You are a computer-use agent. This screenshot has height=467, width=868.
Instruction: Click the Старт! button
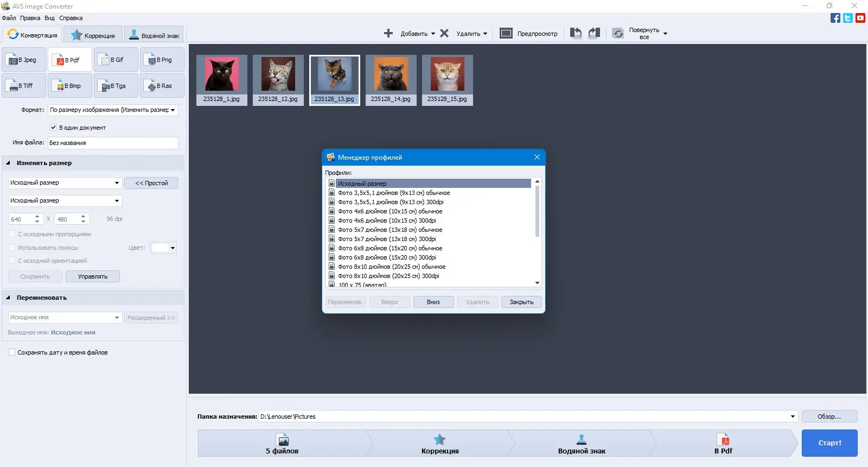tap(829, 443)
